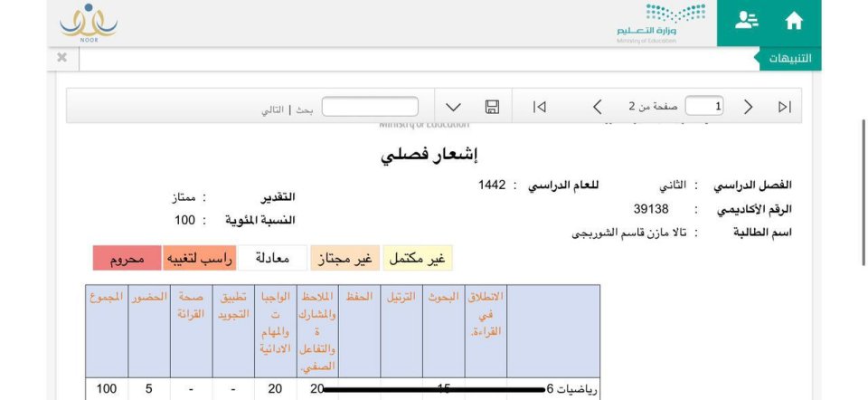Click the Noor logo
This screenshot has height=400, width=868.
89,23
